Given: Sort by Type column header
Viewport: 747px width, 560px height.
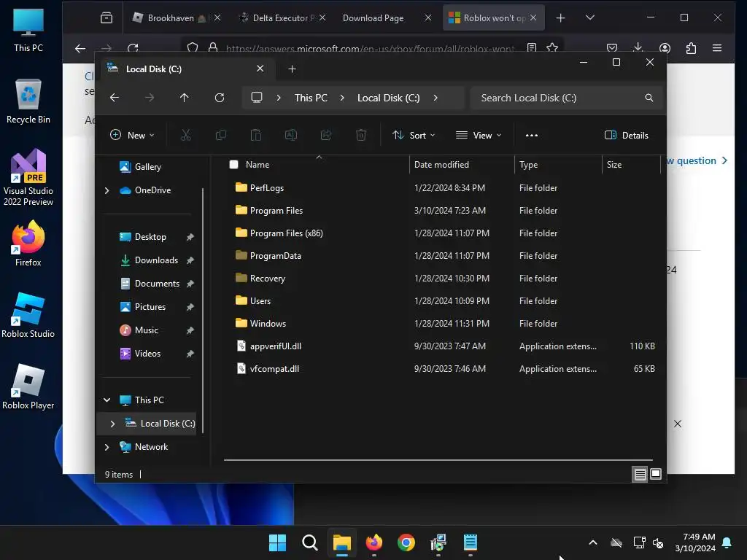Looking at the screenshot, I should (558, 165).
